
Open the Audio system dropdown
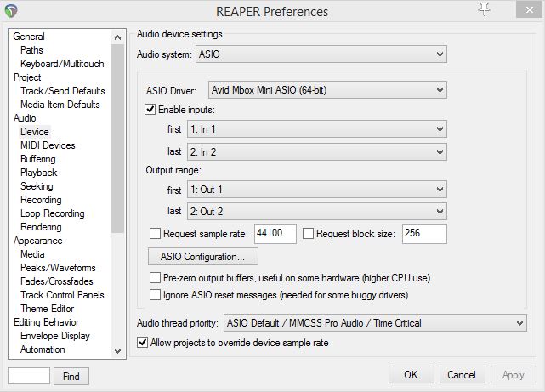(321, 54)
